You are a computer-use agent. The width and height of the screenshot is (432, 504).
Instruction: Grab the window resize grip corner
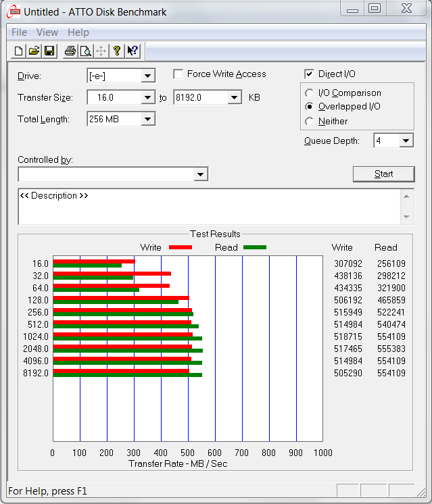421,492
